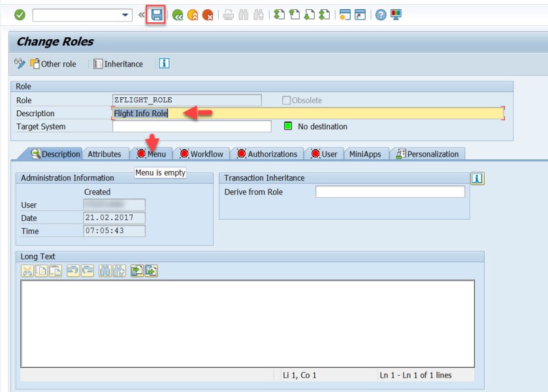548x392 pixels.
Task: Click the green checkmark Enter icon
Action: pos(20,15)
